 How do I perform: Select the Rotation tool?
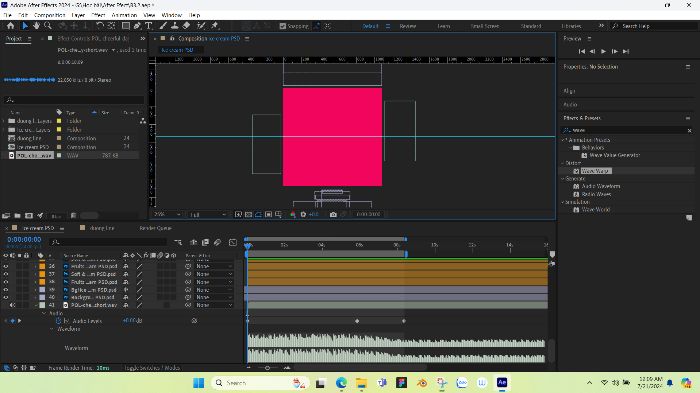pos(100,26)
